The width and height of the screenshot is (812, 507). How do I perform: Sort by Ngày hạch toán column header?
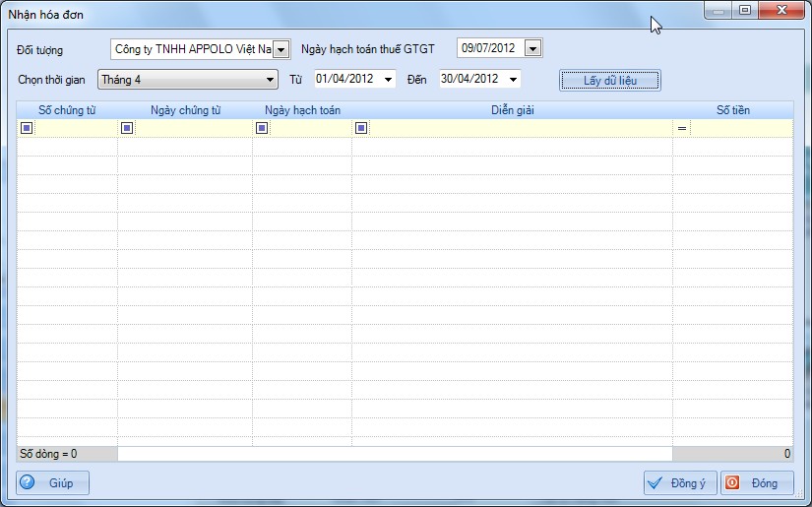coord(302,110)
